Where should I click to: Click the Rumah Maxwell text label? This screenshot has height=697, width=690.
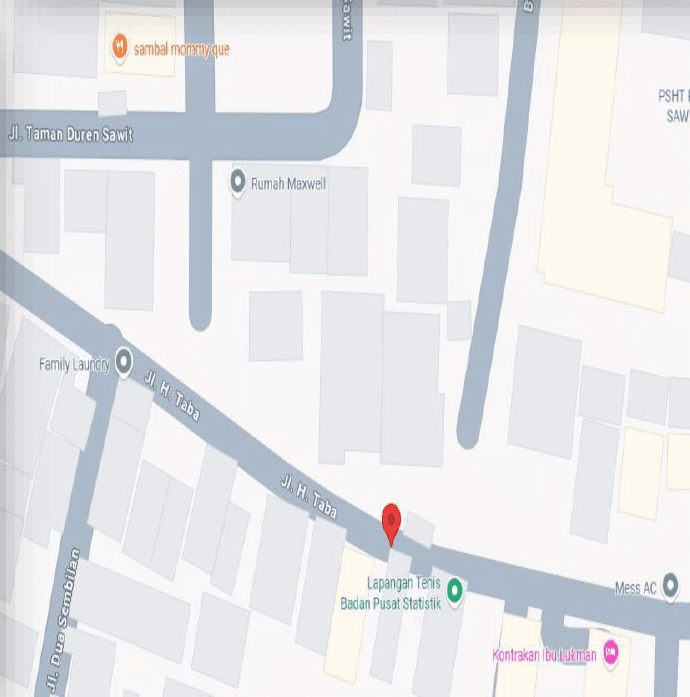pos(289,184)
